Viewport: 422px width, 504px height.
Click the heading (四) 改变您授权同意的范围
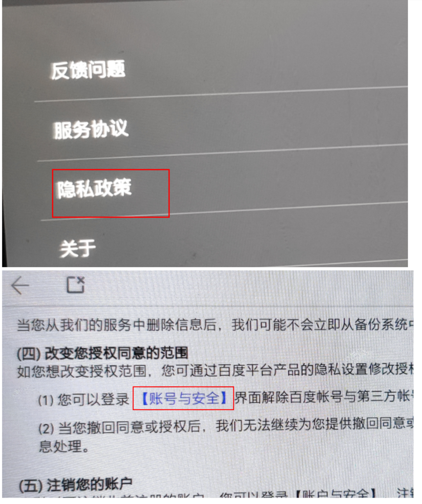pos(103,353)
